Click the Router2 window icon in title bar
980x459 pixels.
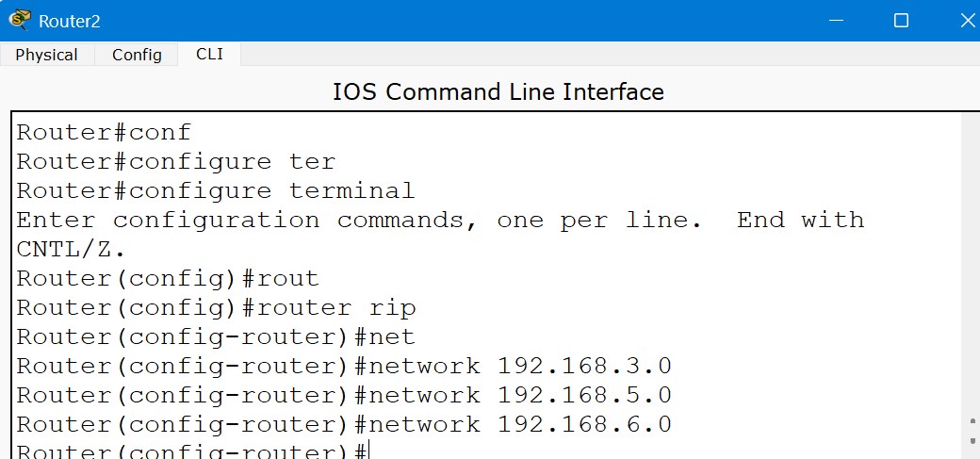click(19, 20)
